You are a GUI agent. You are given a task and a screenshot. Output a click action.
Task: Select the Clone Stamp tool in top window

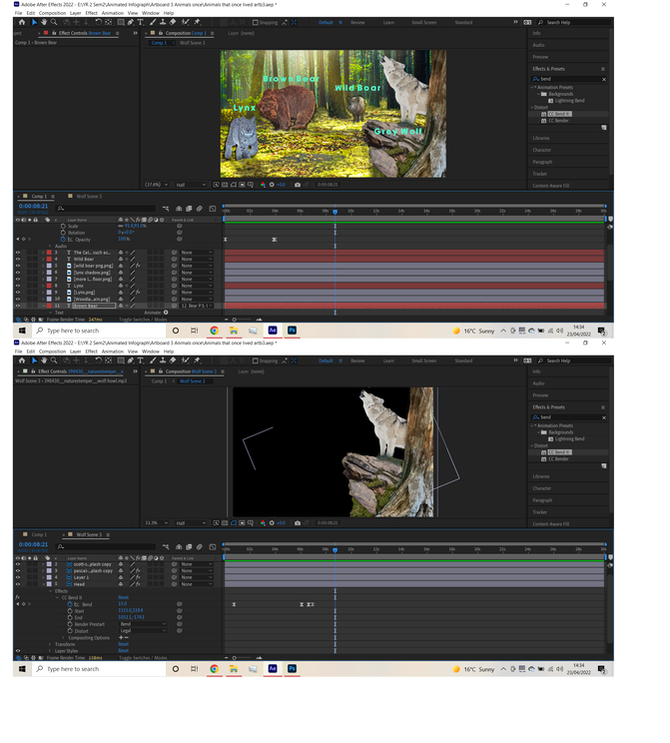pyautogui.click(x=163, y=22)
